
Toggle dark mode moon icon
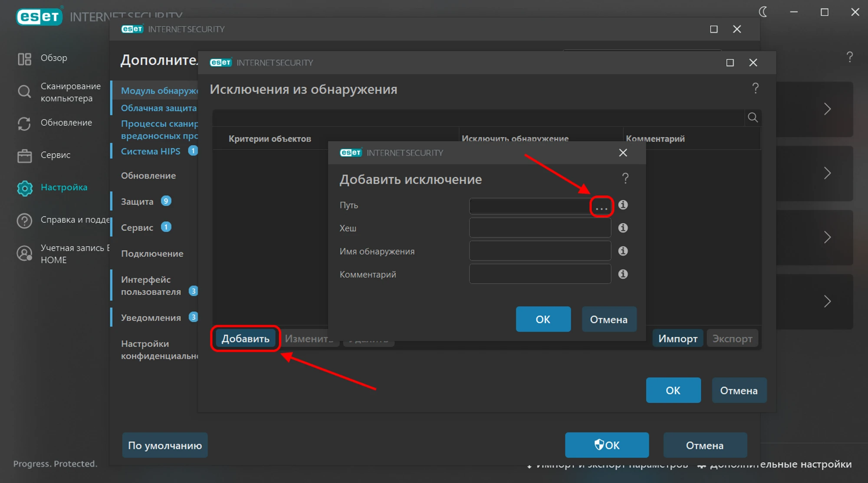(763, 12)
